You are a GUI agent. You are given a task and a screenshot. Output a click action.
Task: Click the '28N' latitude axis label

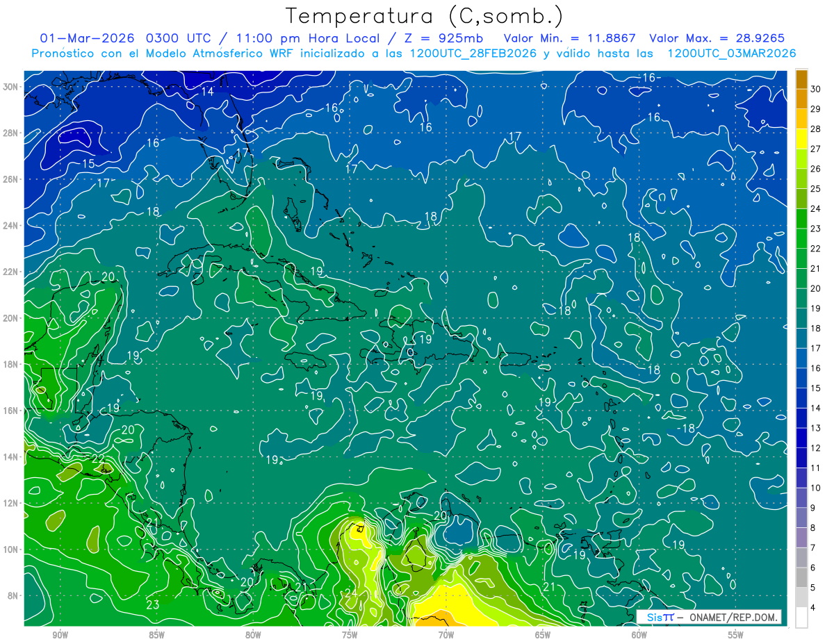click(11, 133)
